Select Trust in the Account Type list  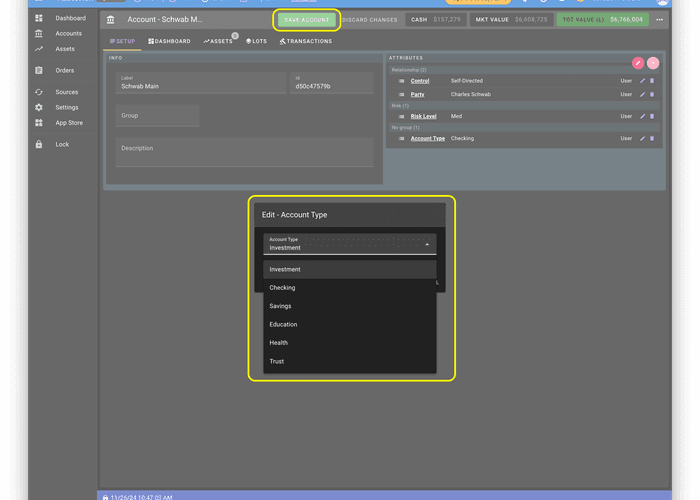coord(277,361)
